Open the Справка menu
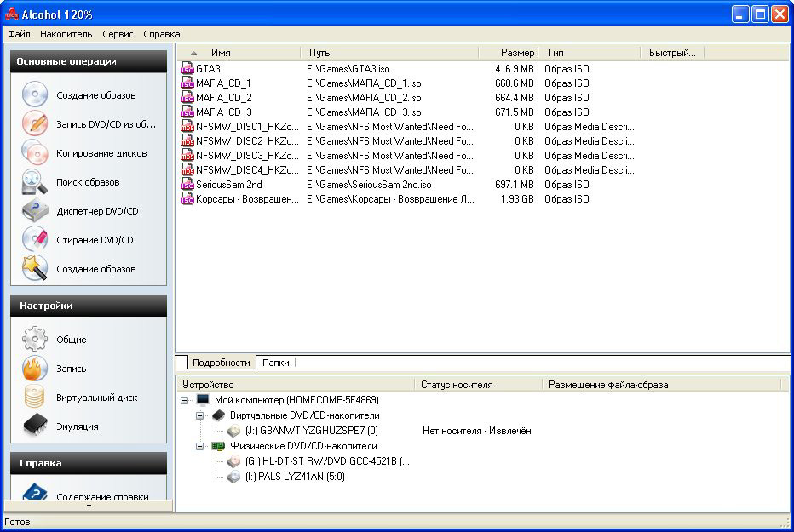Screen dimensions: 794x532 162,34
